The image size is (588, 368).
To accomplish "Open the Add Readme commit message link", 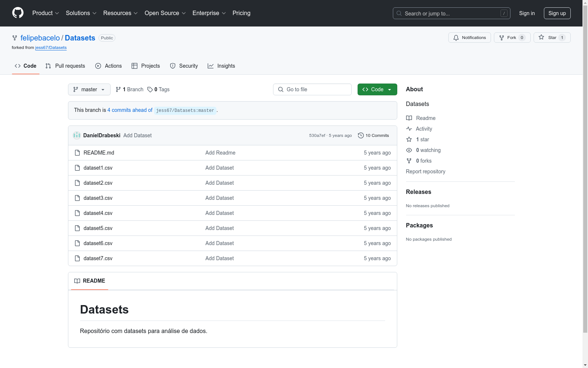I will coord(220,153).
